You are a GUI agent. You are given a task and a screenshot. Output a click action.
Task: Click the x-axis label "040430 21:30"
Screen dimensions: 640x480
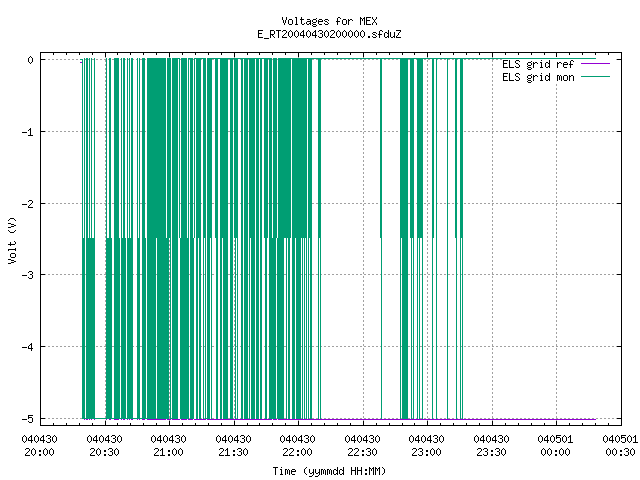pos(233,446)
